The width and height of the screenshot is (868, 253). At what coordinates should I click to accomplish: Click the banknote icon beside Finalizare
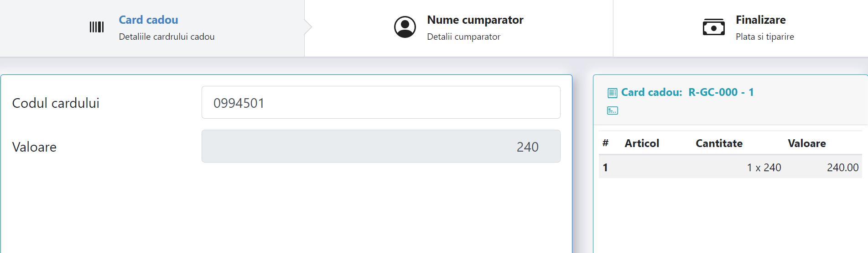coord(714,27)
